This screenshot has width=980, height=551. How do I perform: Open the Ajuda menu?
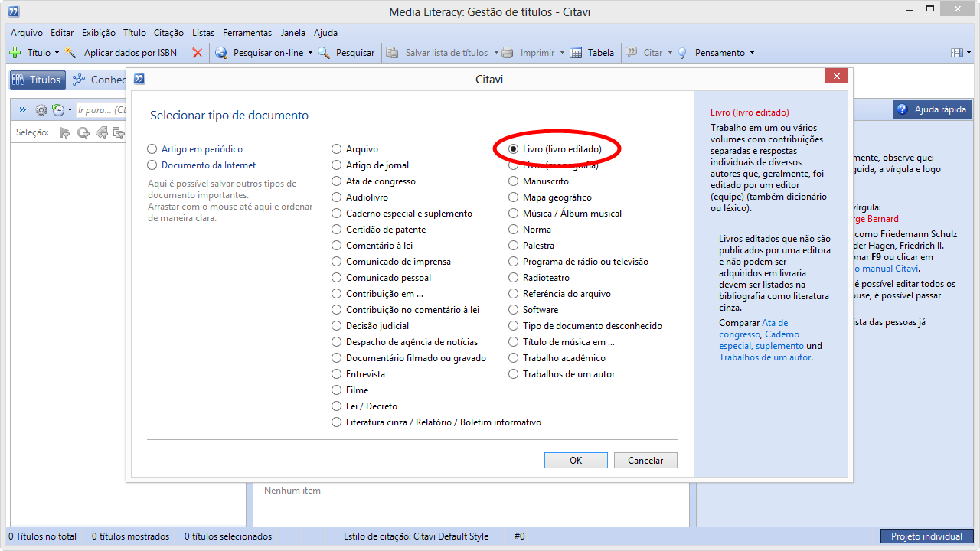click(325, 33)
